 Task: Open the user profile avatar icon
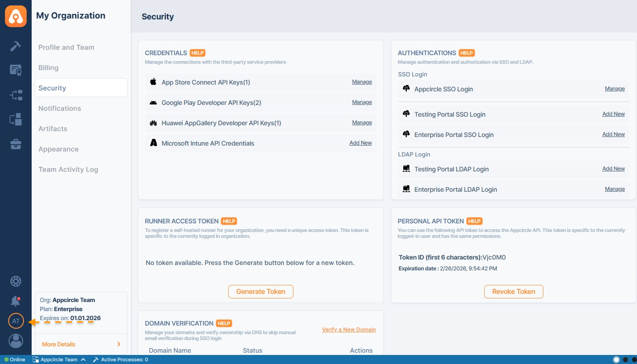(16, 341)
